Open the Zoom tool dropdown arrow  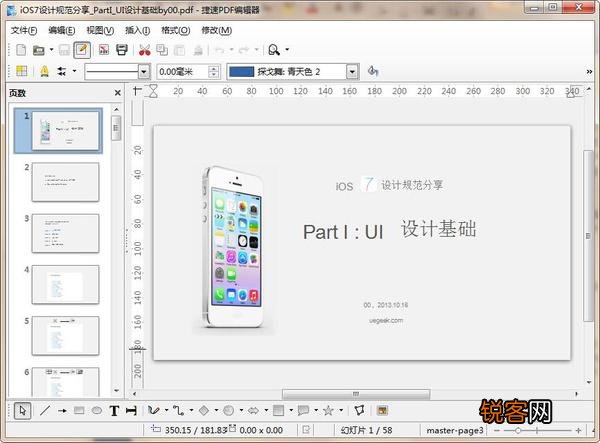(287, 49)
